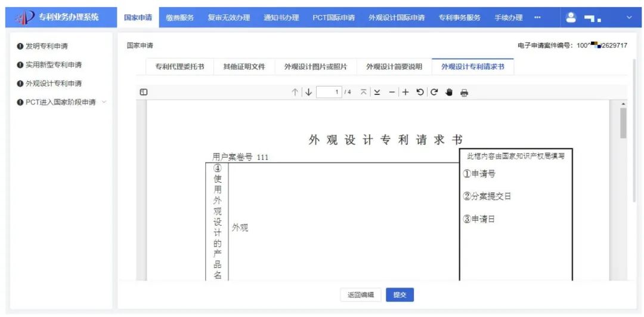
Task: Enable the hand pan tool
Action: point(450,93)
